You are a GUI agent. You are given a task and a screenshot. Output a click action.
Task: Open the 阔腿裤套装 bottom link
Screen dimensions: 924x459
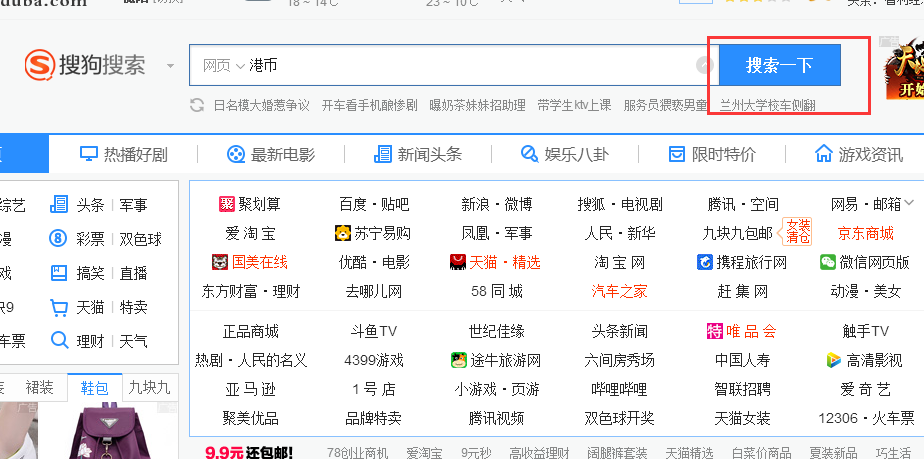pyautogui.click(x=617, y=453)
